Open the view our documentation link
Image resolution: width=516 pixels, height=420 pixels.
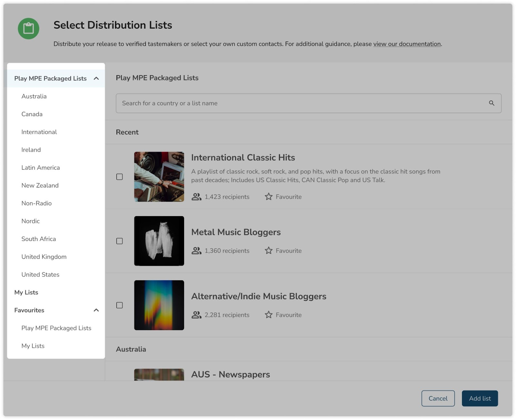[407, 44]
